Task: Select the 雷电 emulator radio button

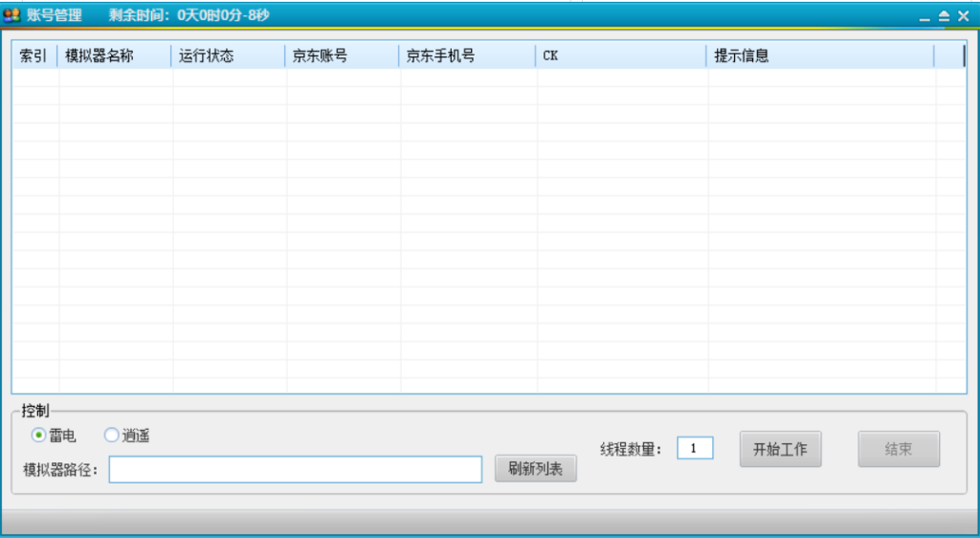Action: point(39,436)
